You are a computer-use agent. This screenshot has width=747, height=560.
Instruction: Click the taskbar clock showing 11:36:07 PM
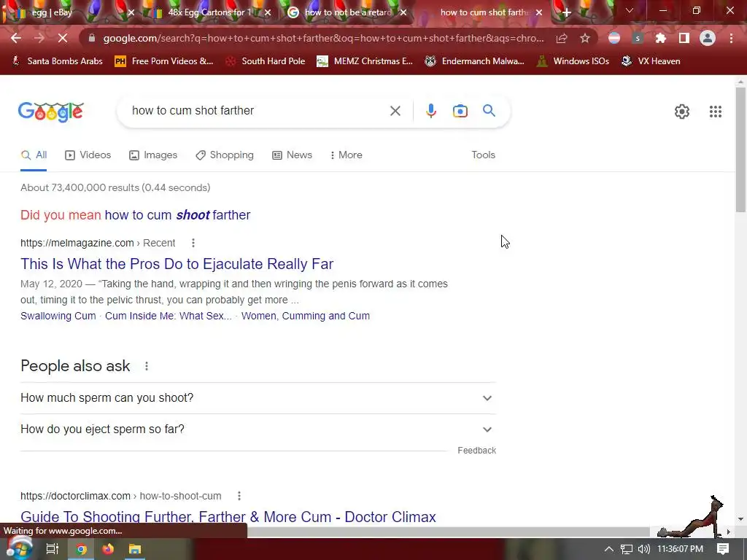pos(680,549)
